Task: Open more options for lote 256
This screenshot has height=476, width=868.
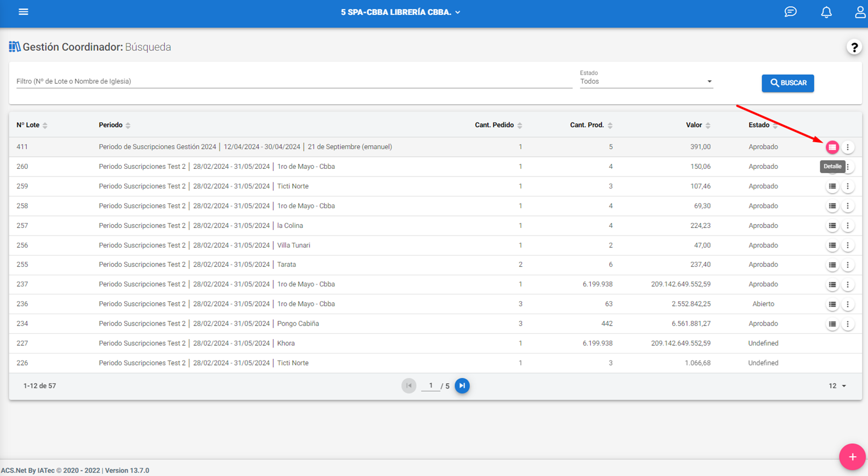Action: coord(848,245)
